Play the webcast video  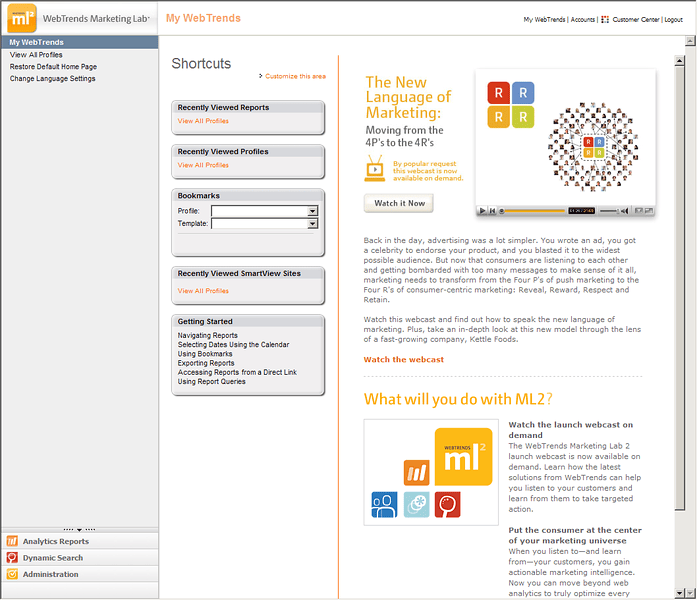(482, 211)
